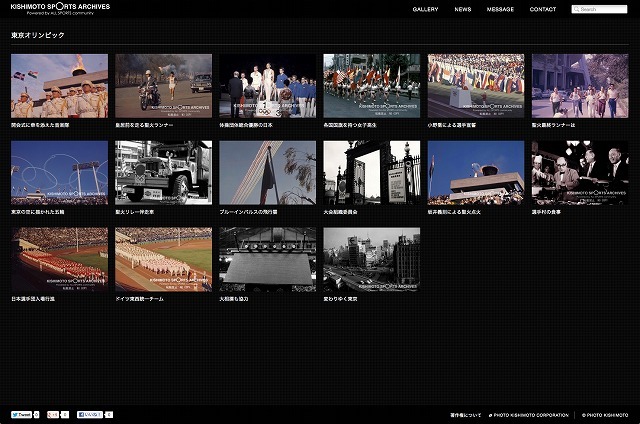Open thumbnail of cauldron lighting against blue sky
The image size is (640, 424).
coord(476,173)
